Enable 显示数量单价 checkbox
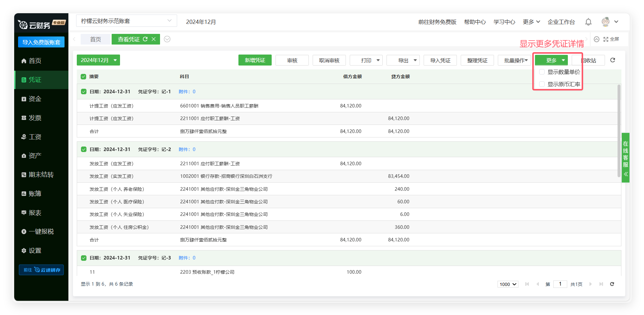This screenshot has width=644, height=315. click(542, 72)
